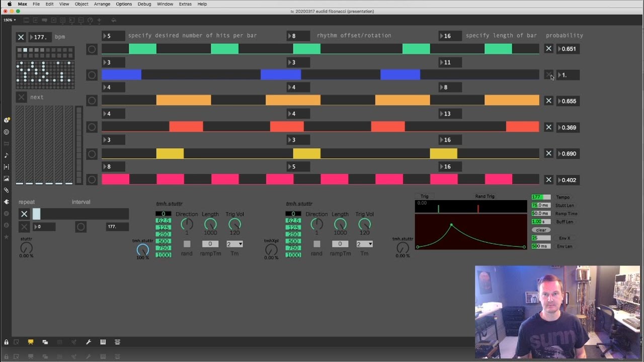Viewport: 644px width, 362px height.
Task: Toggle the patcher lock icon
Action: point(6,342)
